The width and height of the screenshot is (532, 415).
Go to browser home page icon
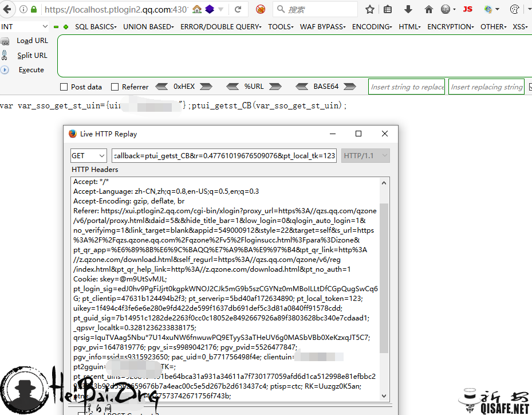tap(428, 9)
